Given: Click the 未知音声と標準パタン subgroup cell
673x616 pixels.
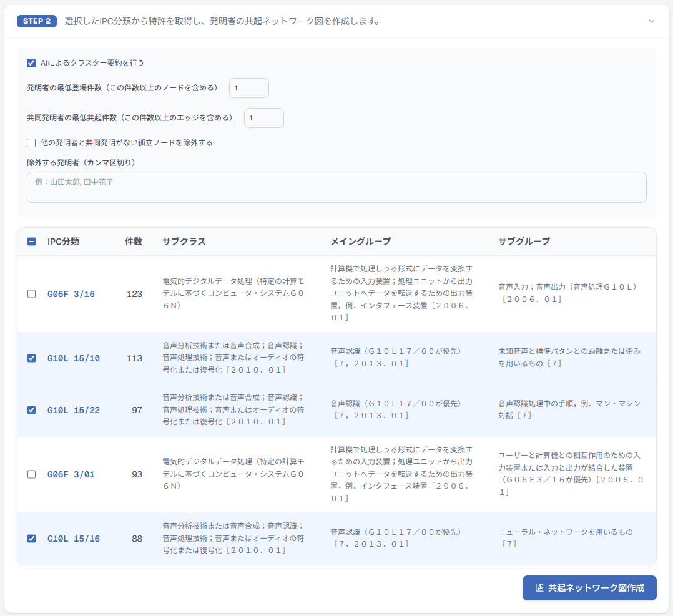Looking at the screenshot, I should pos(569,358).
